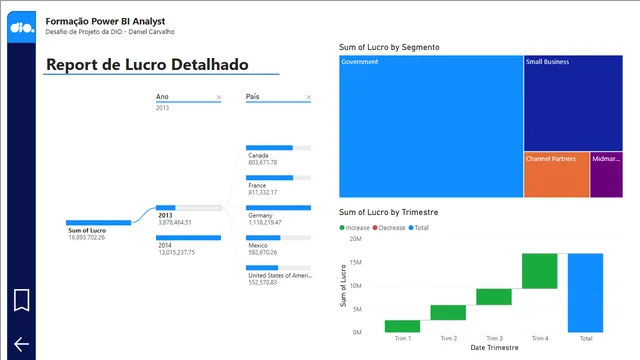Screen dimensions: 640x360
Task: Click the Total legend item
Action: 418,228
